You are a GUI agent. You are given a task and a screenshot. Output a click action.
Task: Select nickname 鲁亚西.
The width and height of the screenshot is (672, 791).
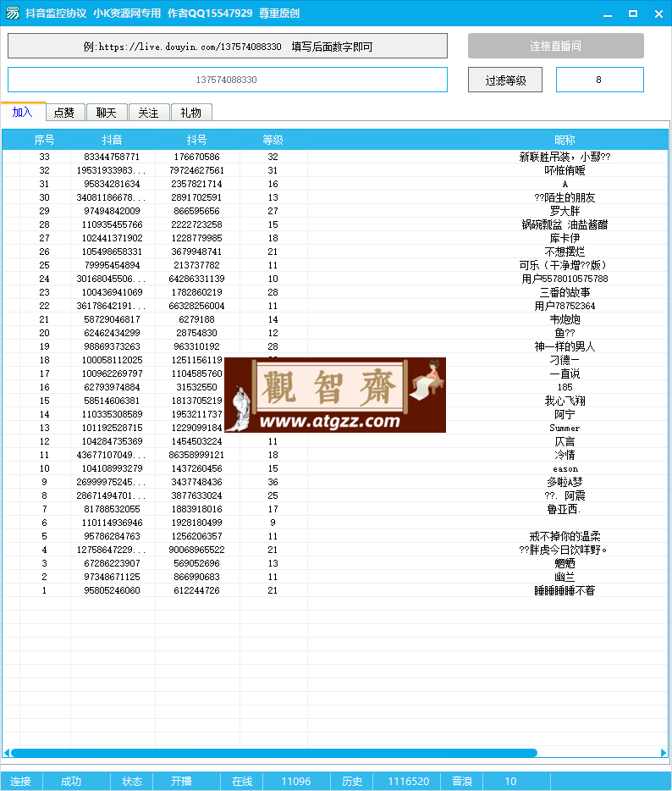565,510
